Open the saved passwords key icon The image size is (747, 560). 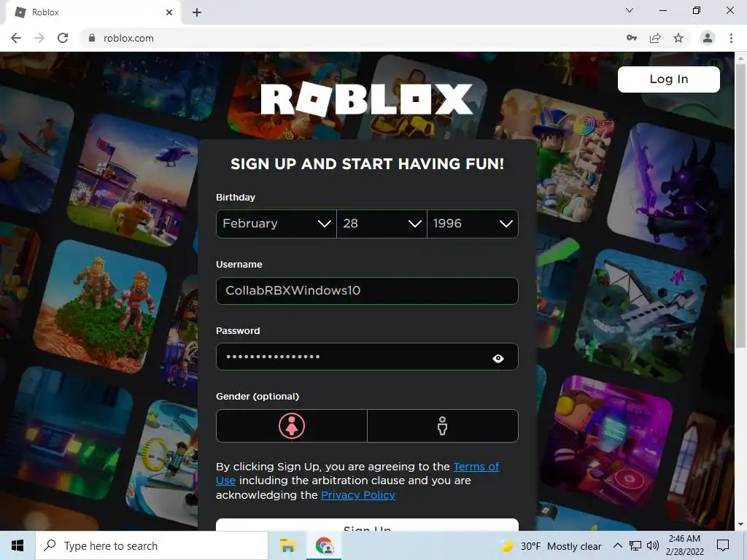[x=632, y=38]
